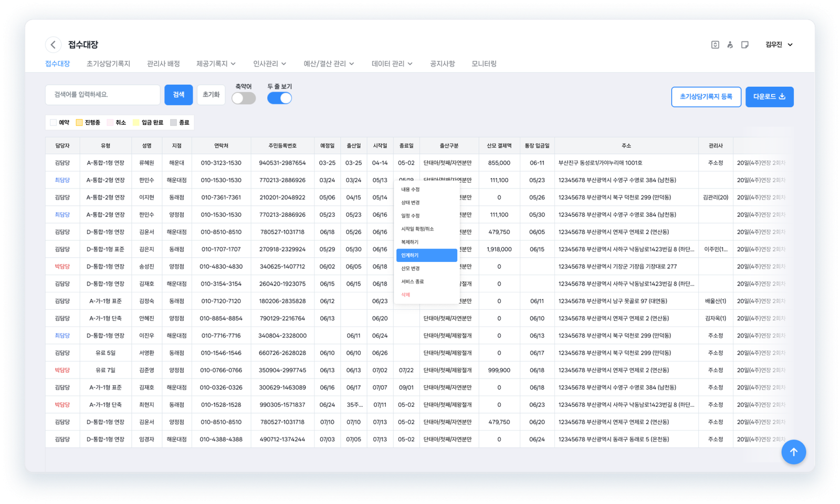The height and width of the screenshot is (504, 840).
Task: Click the up-down arrows icon in header
Action: tap(715, 45)
